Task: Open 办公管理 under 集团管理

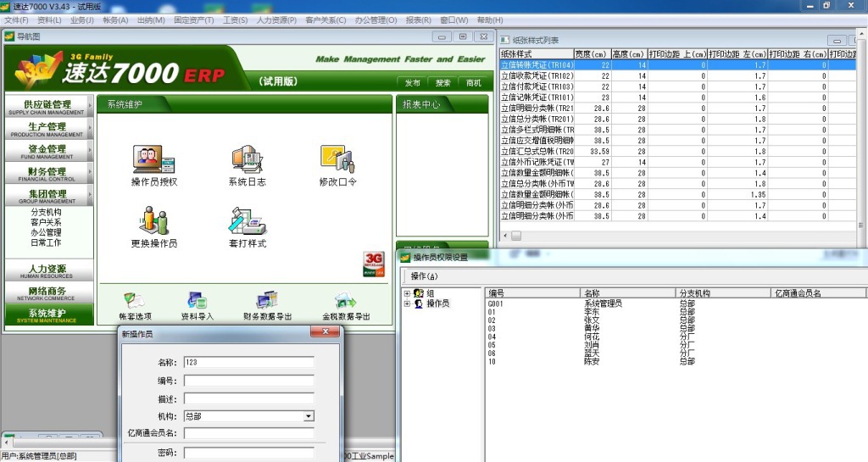Action: click(46, 232)
